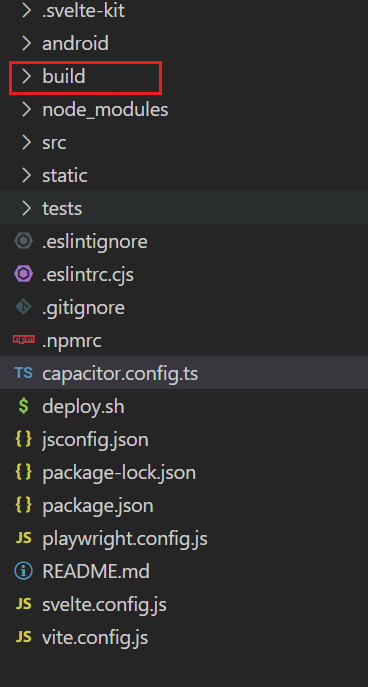The image size is (368, 687).
Task: Click the JS icon for playwright.config.js
Action: [x=23, y=538]
